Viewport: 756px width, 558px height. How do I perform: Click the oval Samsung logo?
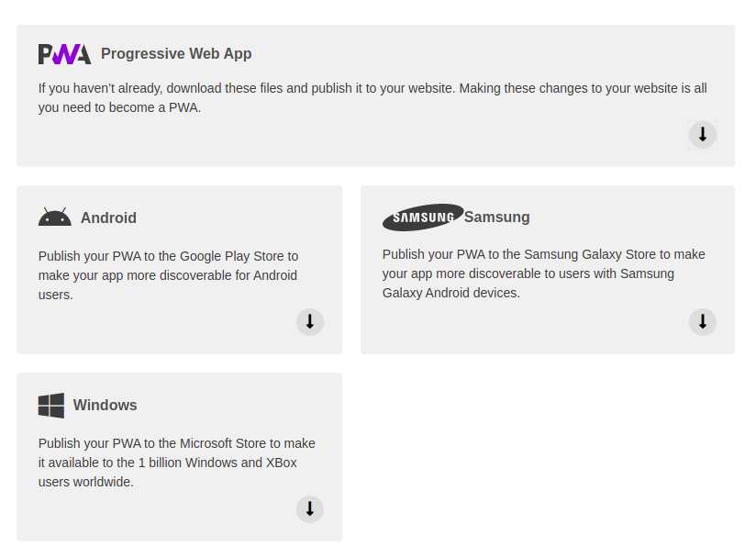(423, 217)
